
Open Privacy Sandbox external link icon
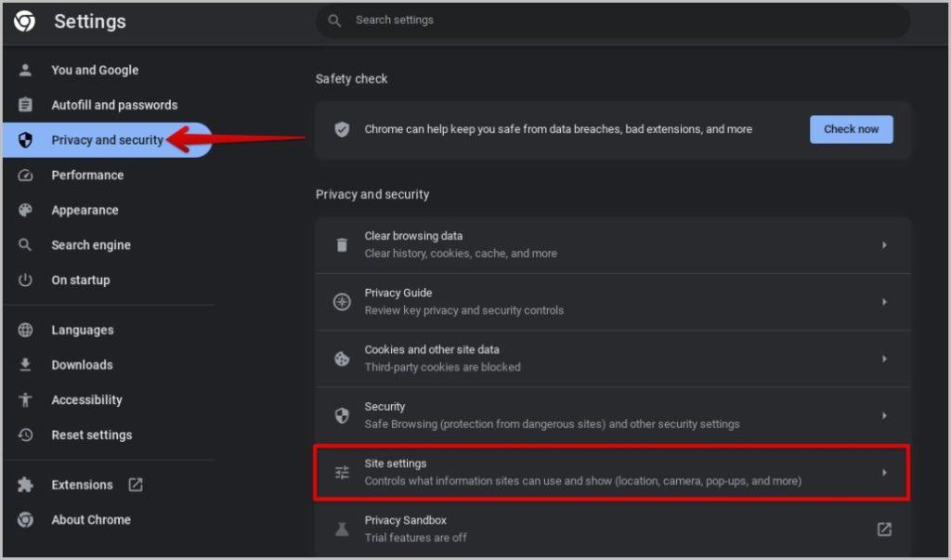(884, 529)
